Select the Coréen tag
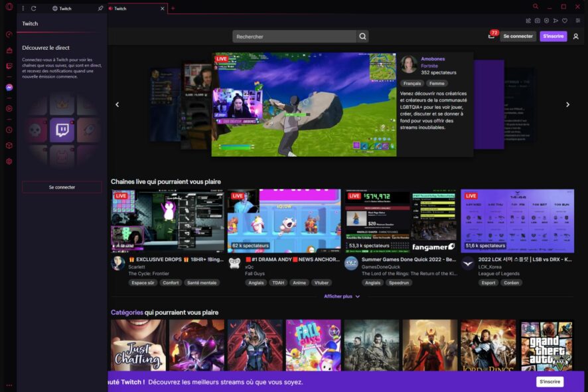 512,283
